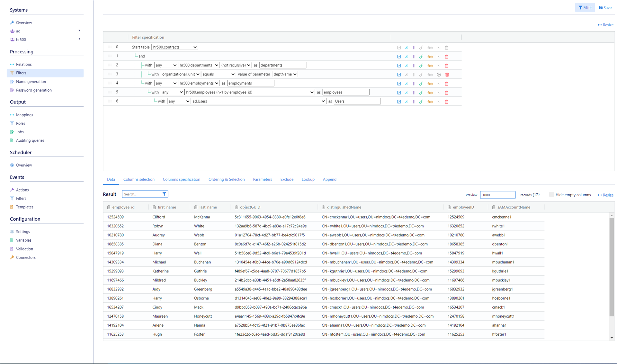Viewport: 617px width, 364px height.
Task: Toggle the checkbox on filter row 5
Action: point(399,93)
